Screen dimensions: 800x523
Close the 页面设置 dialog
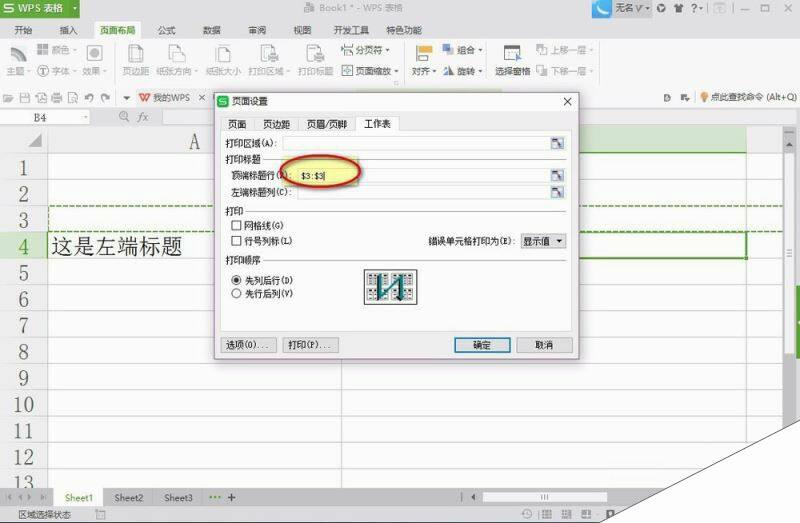[x=567, y=102]
